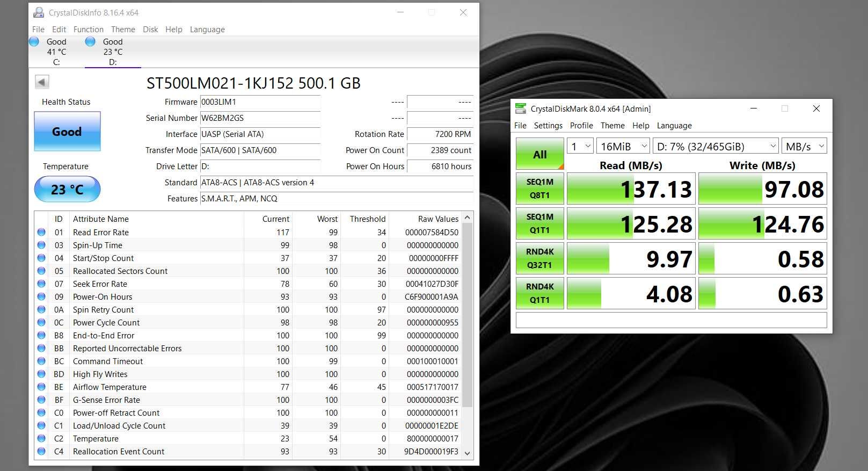Click the CrystalDiskMark title bar app icon
Viewport: 868px width, 471px height.
click(520, 108)
